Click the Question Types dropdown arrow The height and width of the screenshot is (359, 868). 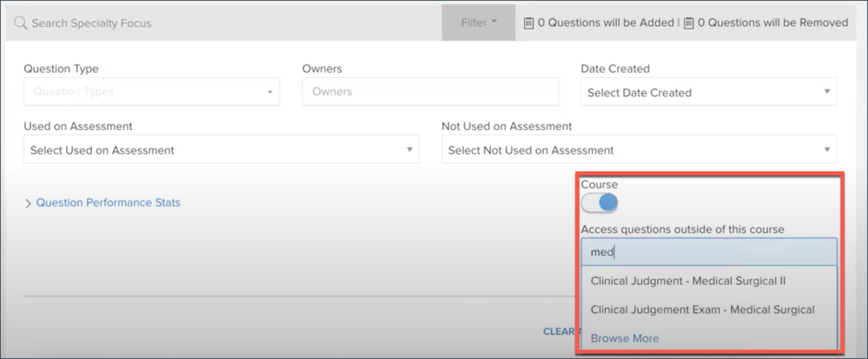269,92
